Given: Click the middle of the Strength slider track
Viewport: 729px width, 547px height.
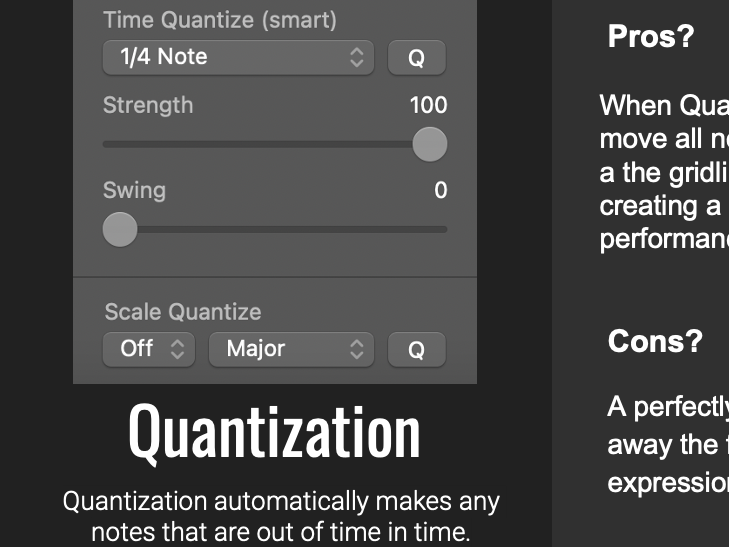Looking at the screenshot, I should coord(275,144).
